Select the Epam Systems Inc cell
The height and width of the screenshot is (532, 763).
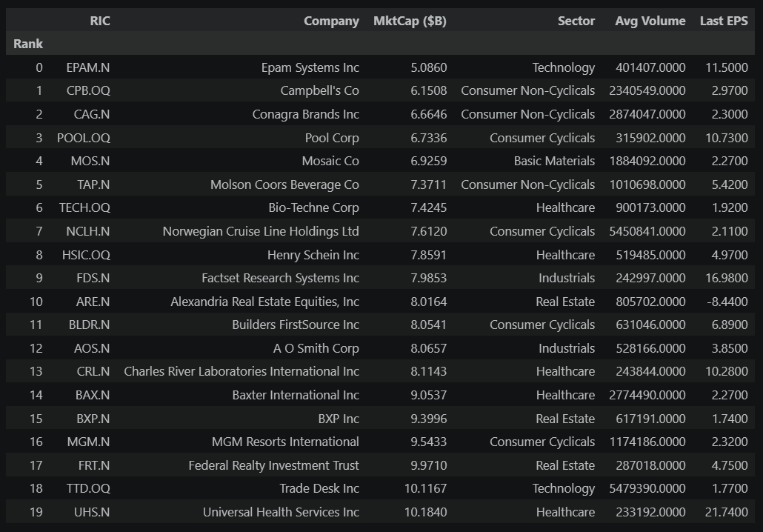pyautogui.click(x=310, y=67)
